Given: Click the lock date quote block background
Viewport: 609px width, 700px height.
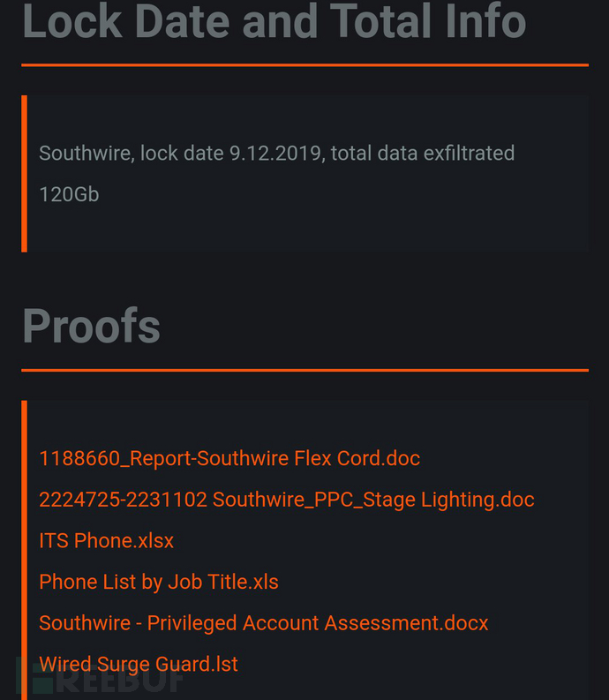Looking at the screenshot, I should coord(308,228).
